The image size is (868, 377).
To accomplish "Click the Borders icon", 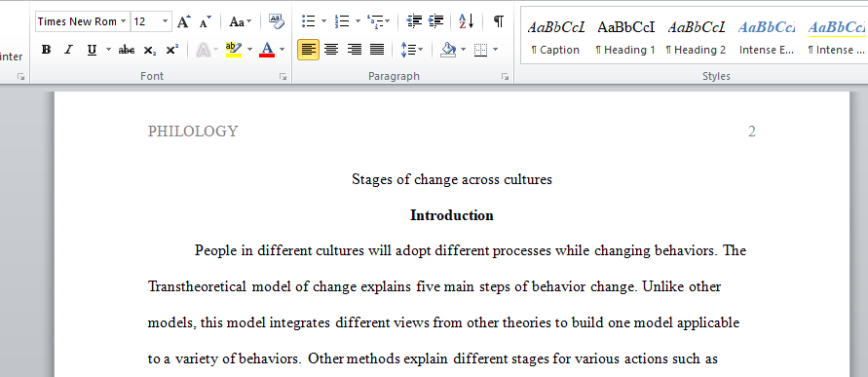I will pyautogui.click(x=480, y=50).
